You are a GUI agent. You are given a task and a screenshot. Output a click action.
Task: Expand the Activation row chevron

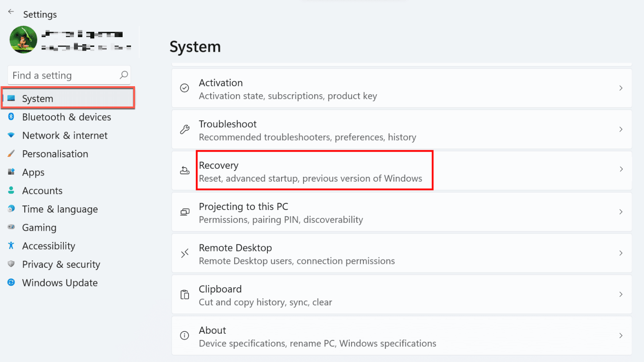click(621, 88)
